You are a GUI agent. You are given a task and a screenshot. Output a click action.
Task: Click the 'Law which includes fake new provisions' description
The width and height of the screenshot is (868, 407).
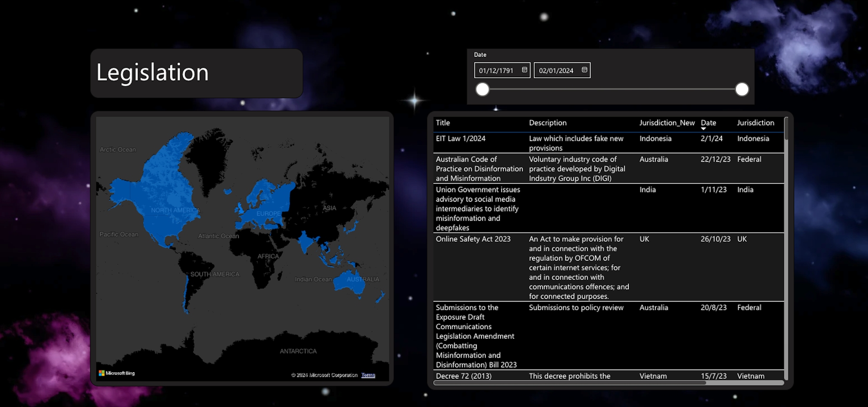576,143
